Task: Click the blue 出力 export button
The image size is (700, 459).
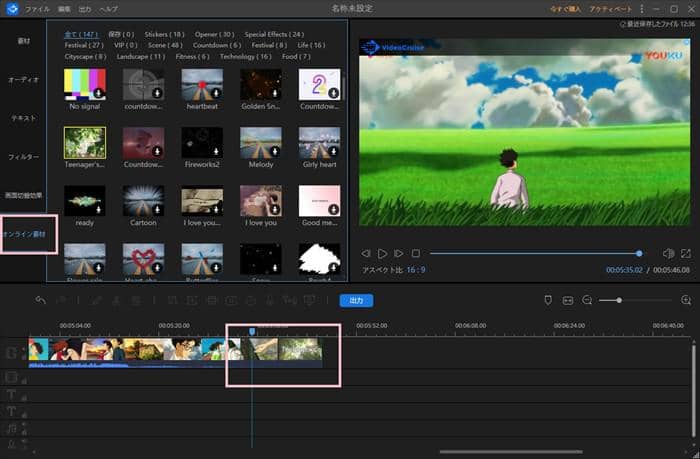Action: [x=356, y=300]
